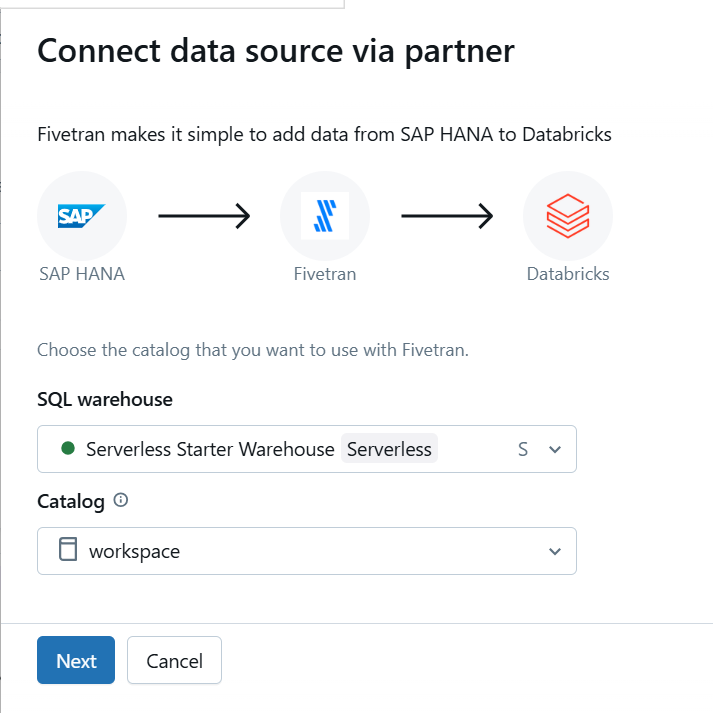The image size is (713, 713).
Task: Expand the SQL warehouse dropdown chevron
Action: [x=555, y=450]
